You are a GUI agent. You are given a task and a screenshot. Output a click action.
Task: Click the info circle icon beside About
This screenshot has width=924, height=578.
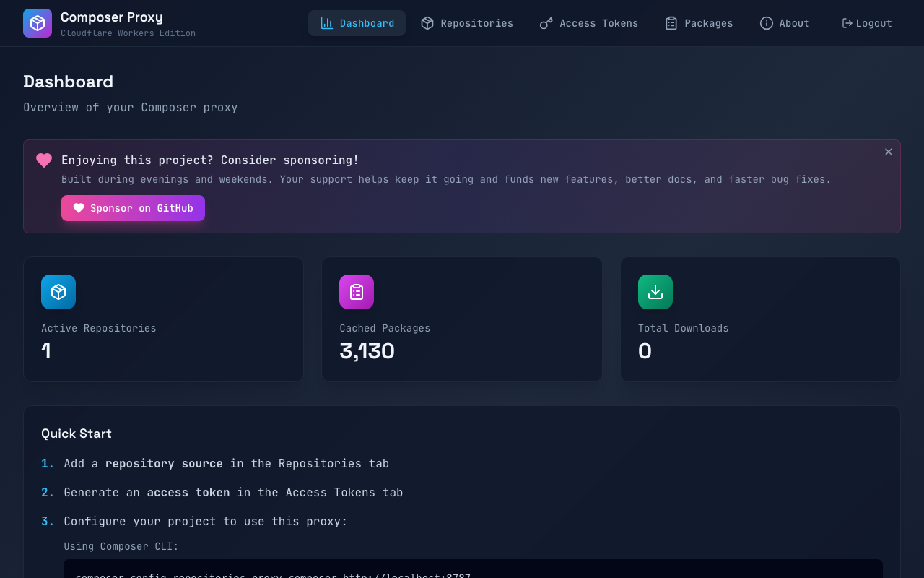point(767,23)
